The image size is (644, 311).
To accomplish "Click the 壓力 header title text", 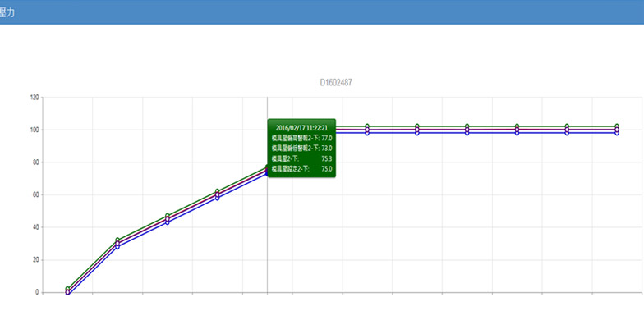I will click(7, 12).
